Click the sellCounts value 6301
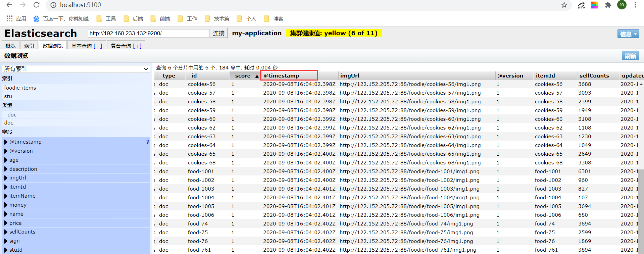Viewport: 644px width, 254px height. point(585,171)
